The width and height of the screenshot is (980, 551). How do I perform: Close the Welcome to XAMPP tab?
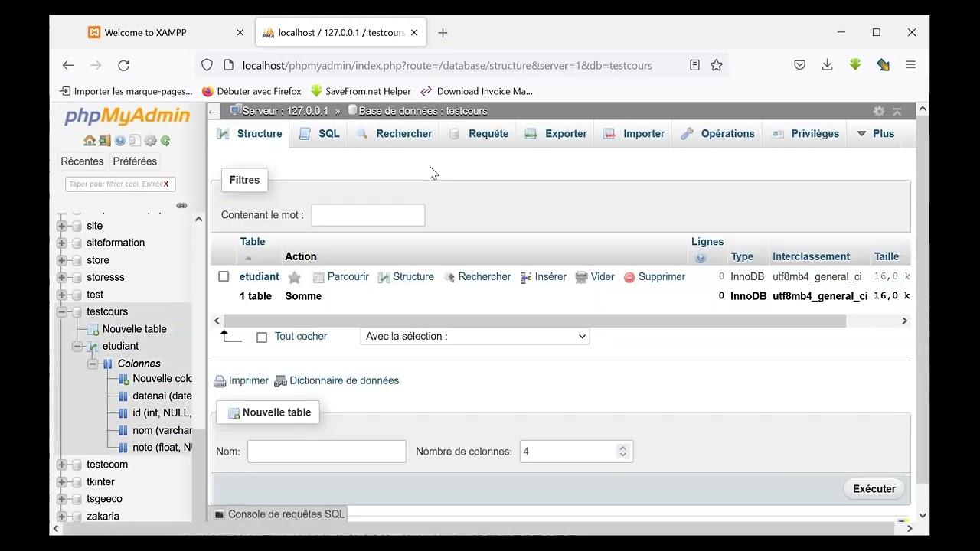tap(240, 33)
